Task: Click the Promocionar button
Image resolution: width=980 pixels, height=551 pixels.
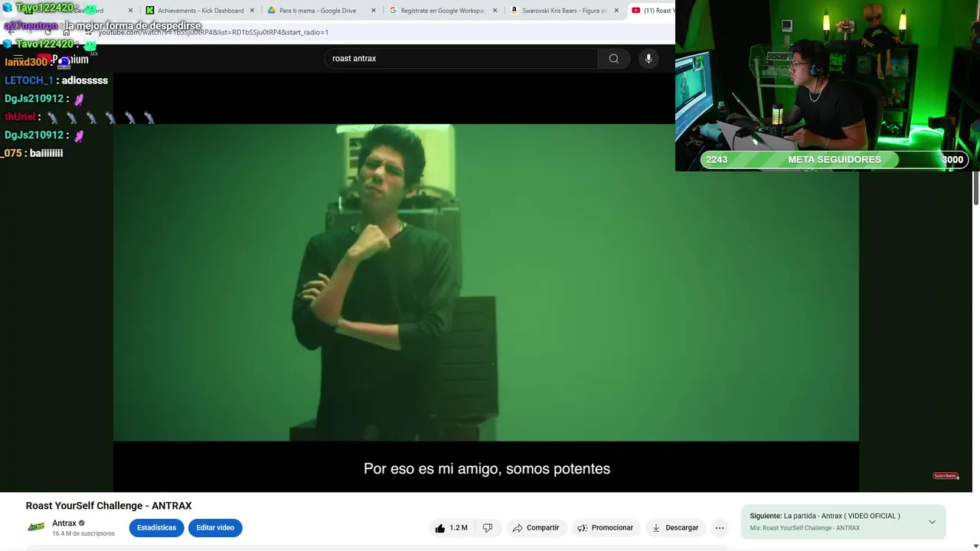Action: [605, 528]
